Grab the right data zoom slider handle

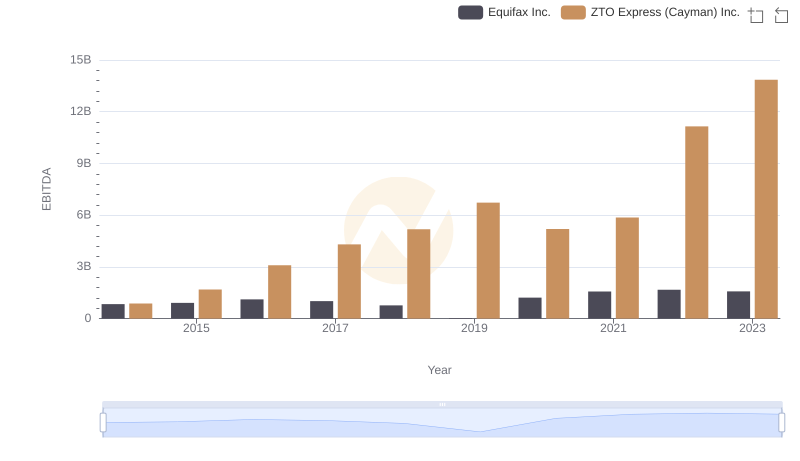click(781, 422)
